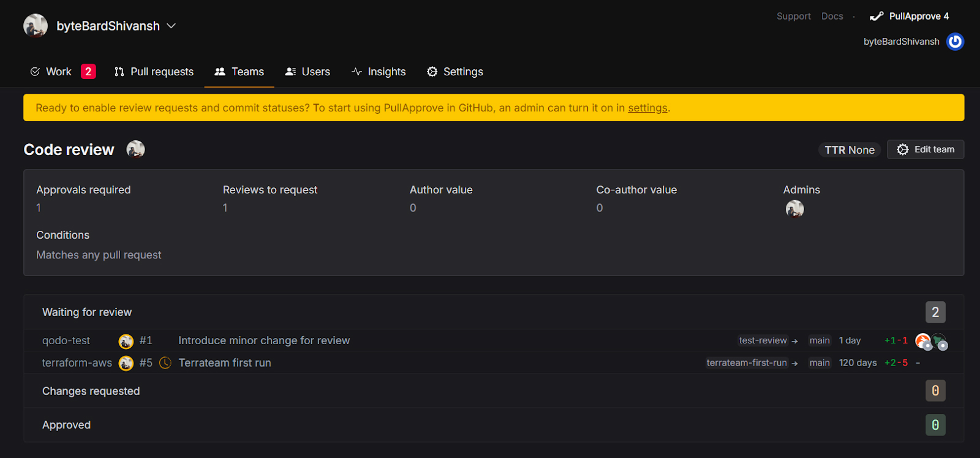This screenshot has width=980, height=458.
Task: Click the Co-author value label
Action: (636, 190)
